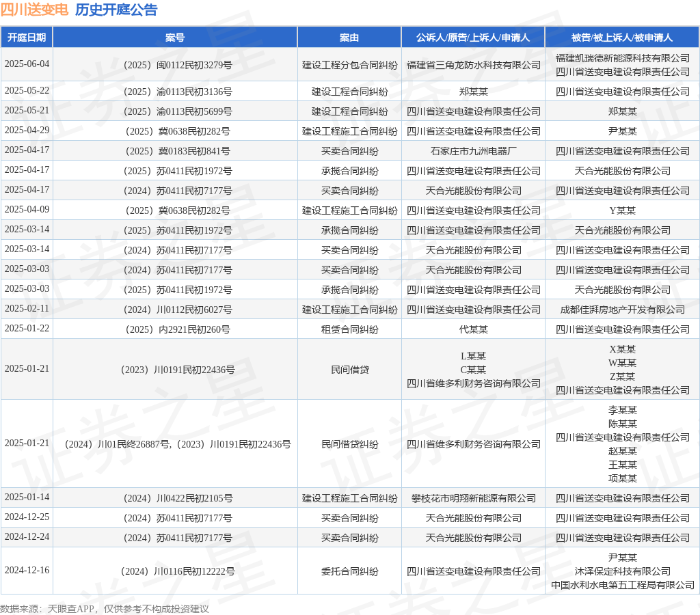Image resolution: width=700 pixels, height=615 pixels.
Task: Select case number (2025)冀0183民初841号
Action: 178,151
